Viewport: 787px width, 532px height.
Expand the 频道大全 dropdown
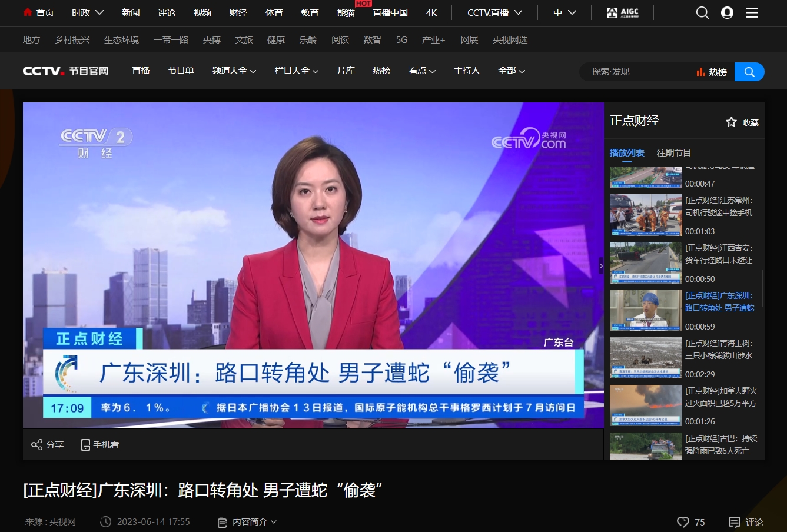click(x=234, y=71)
